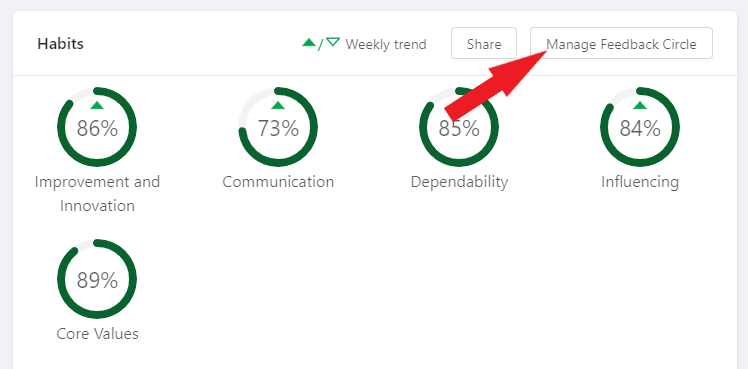The width and height of the screenshot is (748, 369).
Task: Click the Communication habit label
Action: 278,182
